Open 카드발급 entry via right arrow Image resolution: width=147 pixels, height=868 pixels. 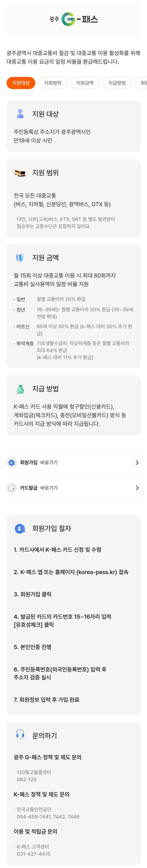pos(137,488)
